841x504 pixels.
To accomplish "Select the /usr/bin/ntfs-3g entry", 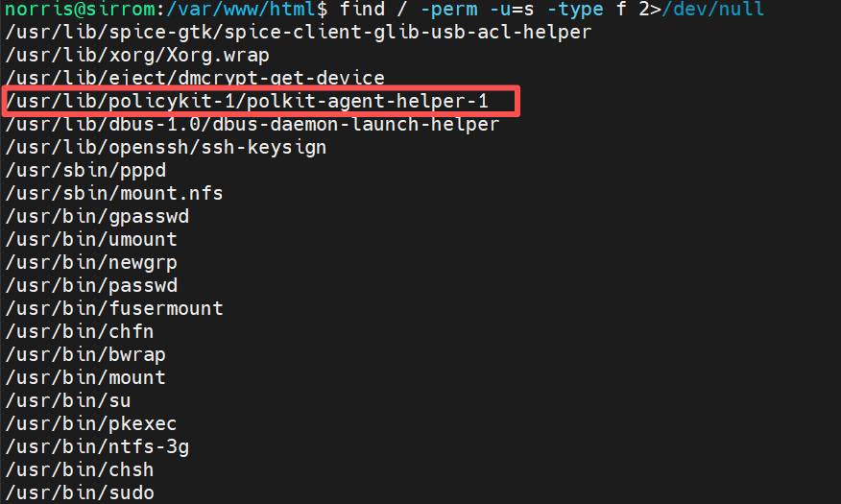I will pos(97,446).
